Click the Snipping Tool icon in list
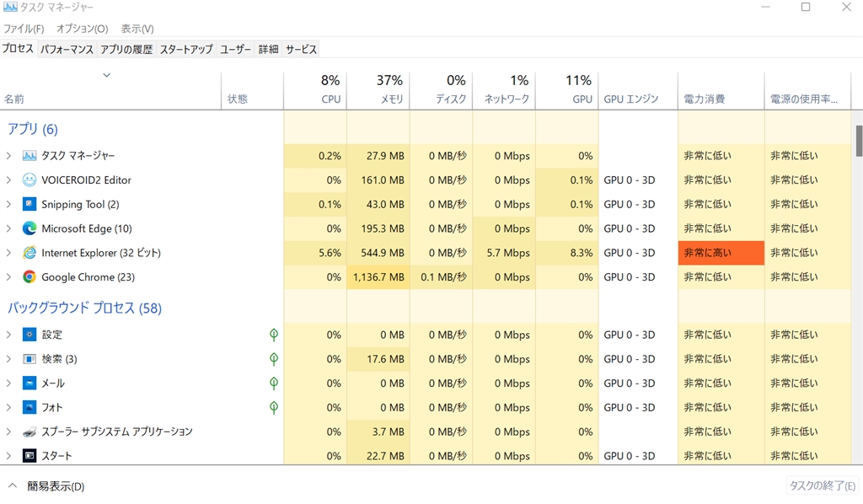This screenshot has width=863, height=504. pos(29,205)
